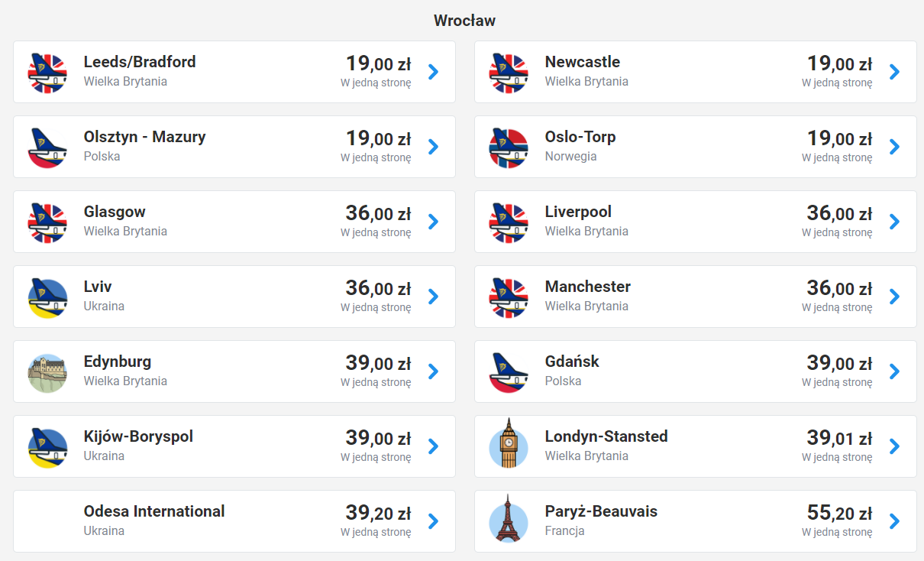Click the Londyn-Stansted 39,01 zł price
The image size is (924, 561).
click(x=839, y=438)
